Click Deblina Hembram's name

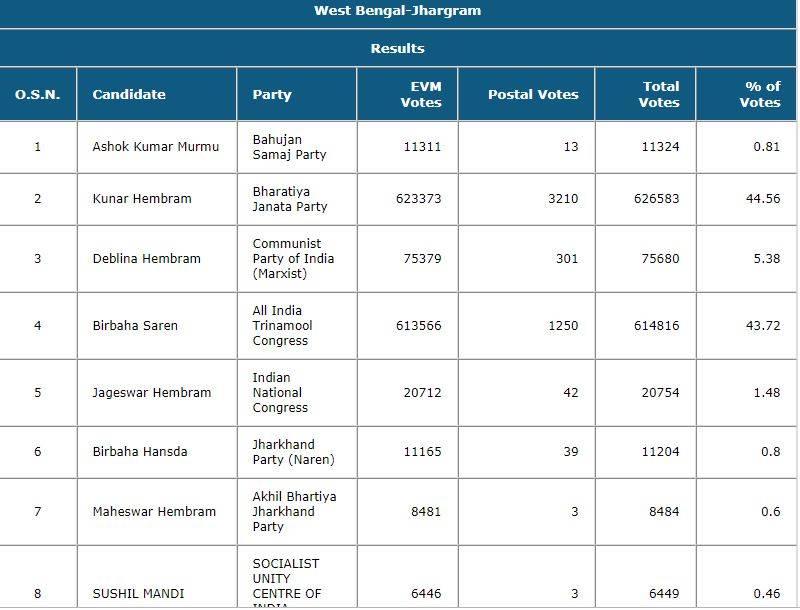pos(146,259)
